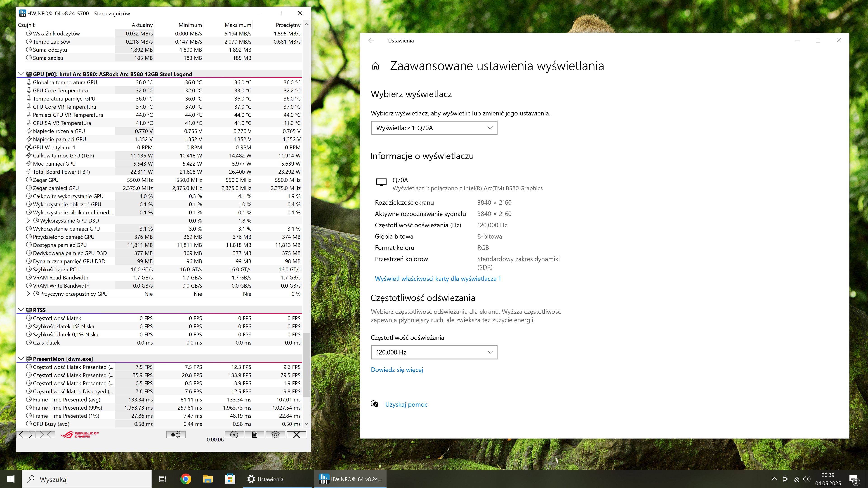
Task: Click the Maksimum column header
Action: point(238,25)
